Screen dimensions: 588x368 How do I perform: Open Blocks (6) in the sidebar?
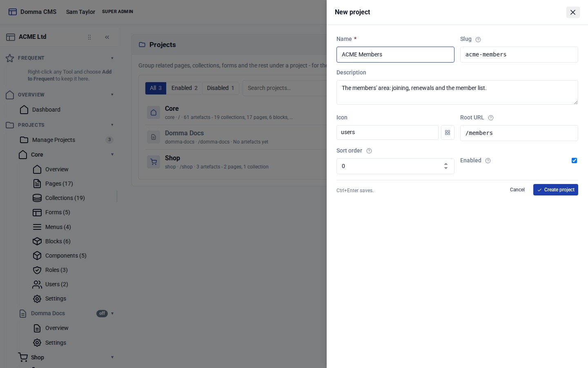[x=58, y=241]
